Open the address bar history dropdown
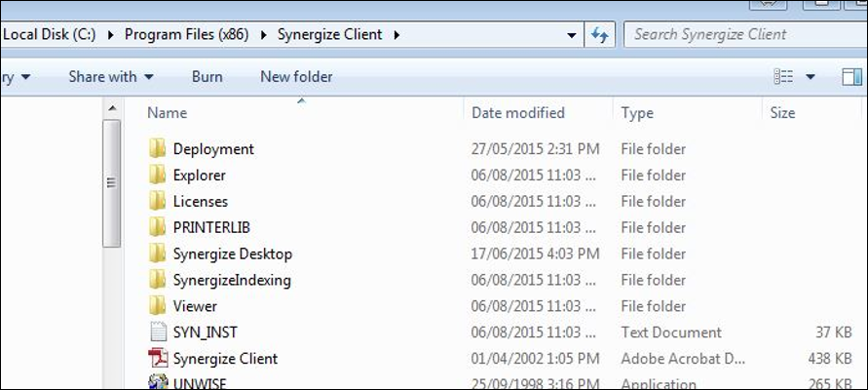This screenshot has width=868, height=390. tap(572, 35)
